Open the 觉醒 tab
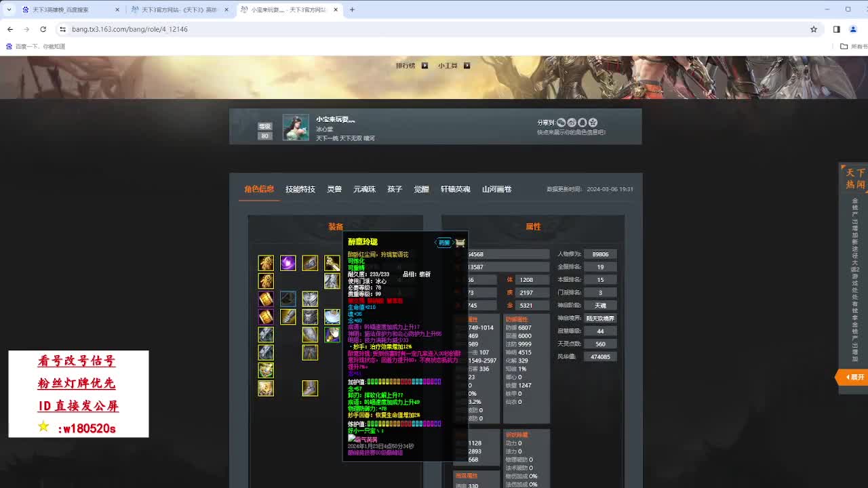Screen dimensions: 868x488 click(421, 189)
